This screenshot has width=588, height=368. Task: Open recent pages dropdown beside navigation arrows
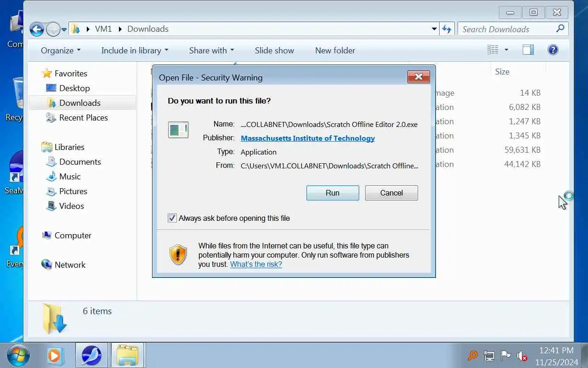(x=64, y=29)
